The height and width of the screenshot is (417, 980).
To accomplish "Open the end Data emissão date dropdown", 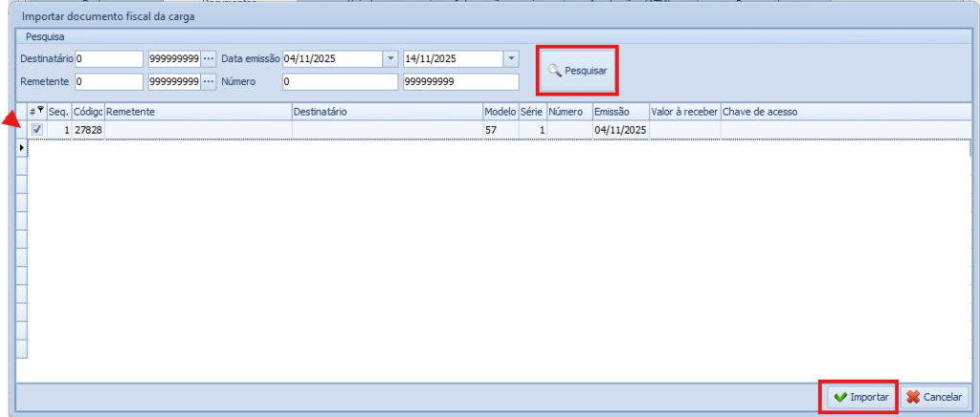I will [x=510, y=58].
